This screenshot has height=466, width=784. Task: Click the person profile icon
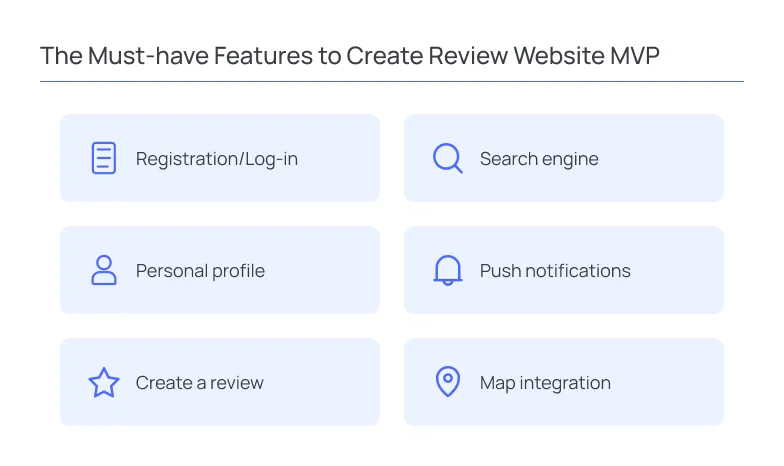pyautogui.click(x=104, y=270)
